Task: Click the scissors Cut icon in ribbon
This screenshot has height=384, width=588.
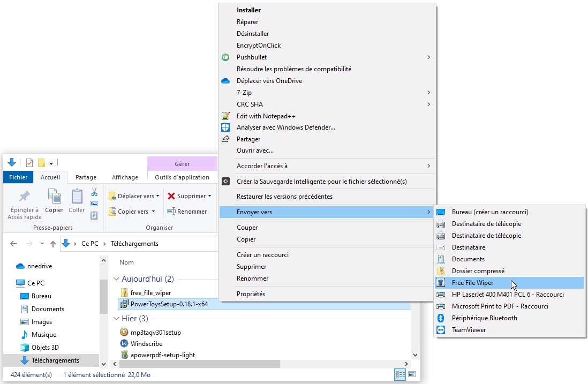Action: [94, 192]
